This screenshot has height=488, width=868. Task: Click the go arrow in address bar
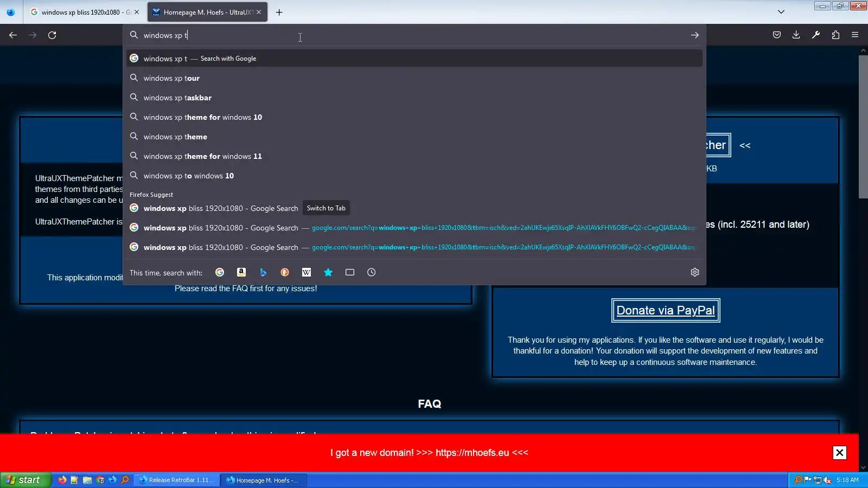coord(695,35)
